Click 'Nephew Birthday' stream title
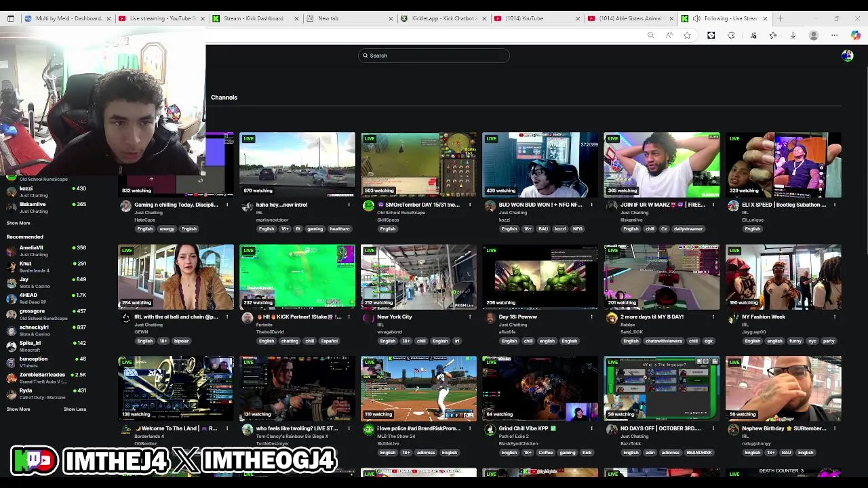868x488 pixels. 784,428
